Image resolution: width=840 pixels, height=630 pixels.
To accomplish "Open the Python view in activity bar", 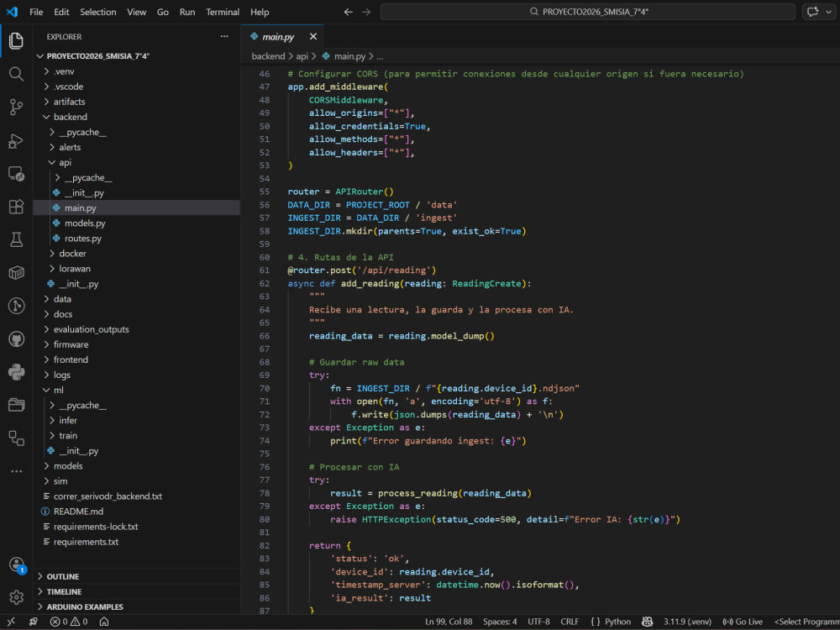I will click(16, 372).
